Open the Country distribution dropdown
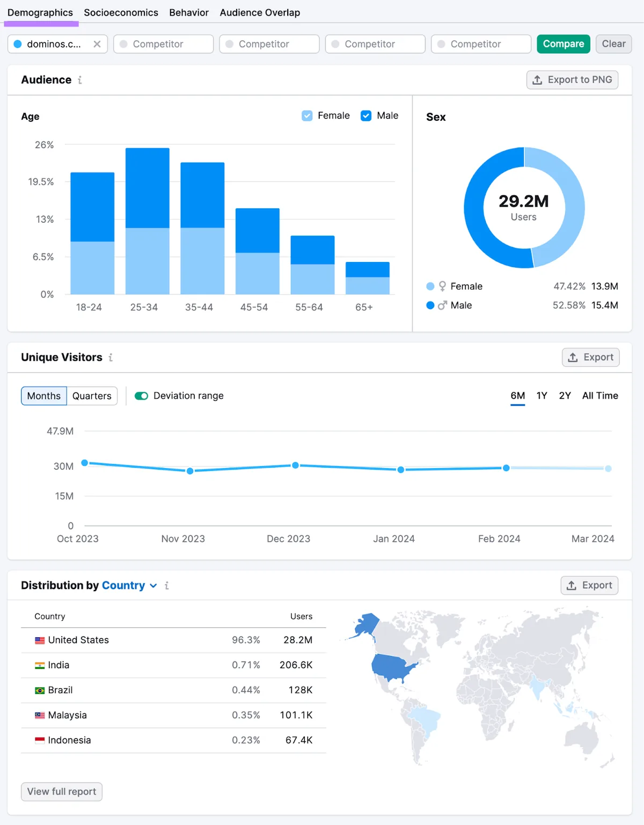The width and height of the screenshot is (644, 825). point(129,586)
